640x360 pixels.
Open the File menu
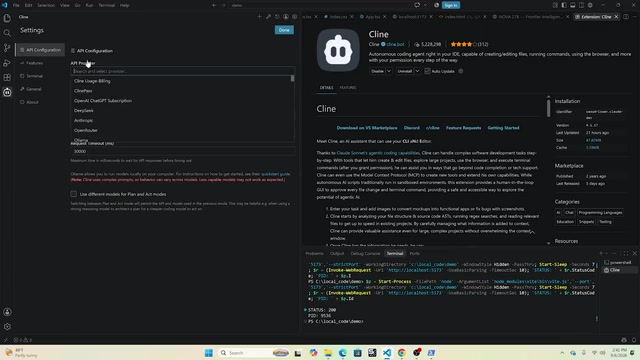tap(16, 5)
